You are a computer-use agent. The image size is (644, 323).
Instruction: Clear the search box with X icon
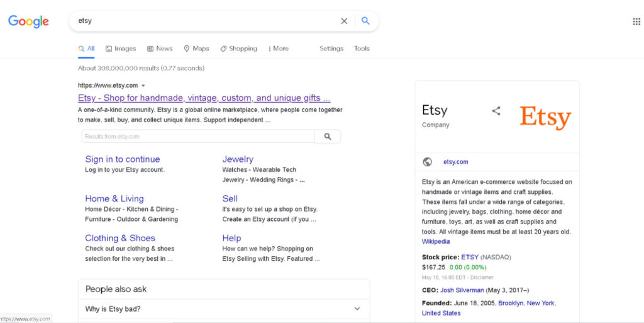point(344,21)
